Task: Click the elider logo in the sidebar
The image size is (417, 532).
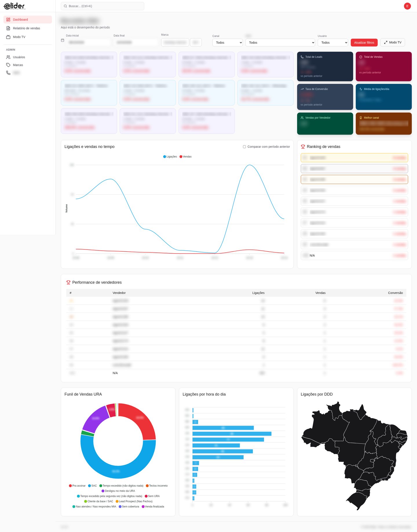Action: [14, 6]
